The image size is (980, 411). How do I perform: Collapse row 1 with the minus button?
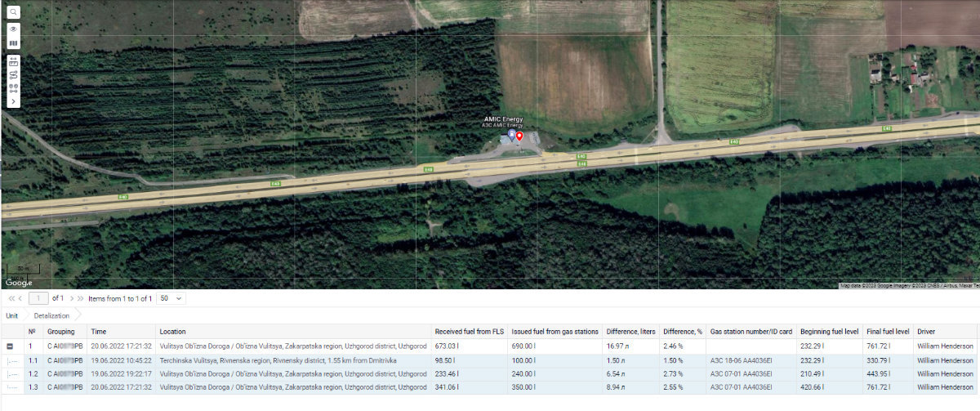[11, 346]
